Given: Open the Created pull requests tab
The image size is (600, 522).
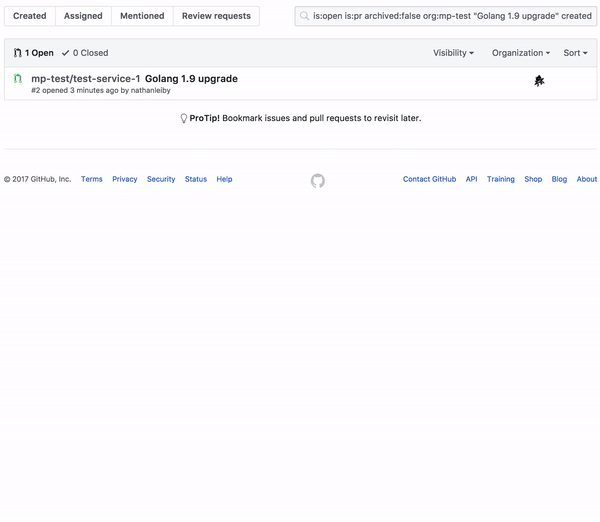Looking at the screenshot, I should click(30, 16).
